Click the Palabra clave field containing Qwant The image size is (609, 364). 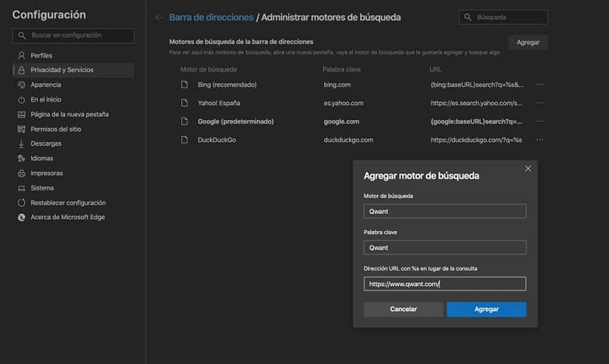coord(445,248)
